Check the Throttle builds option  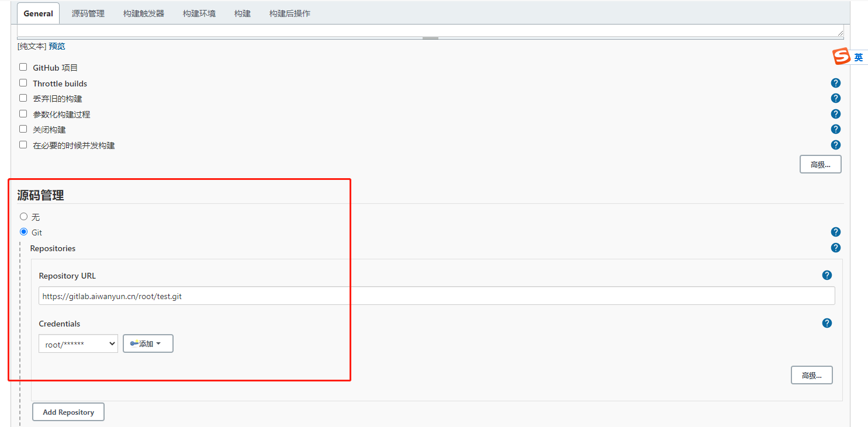pos(23,83)
